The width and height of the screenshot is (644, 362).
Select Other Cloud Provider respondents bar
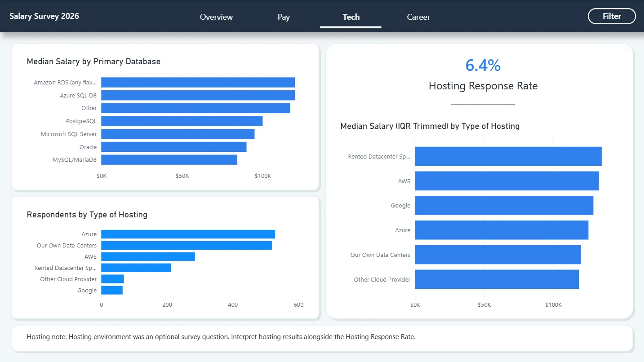pyautogui.click(x=112, y=279)
